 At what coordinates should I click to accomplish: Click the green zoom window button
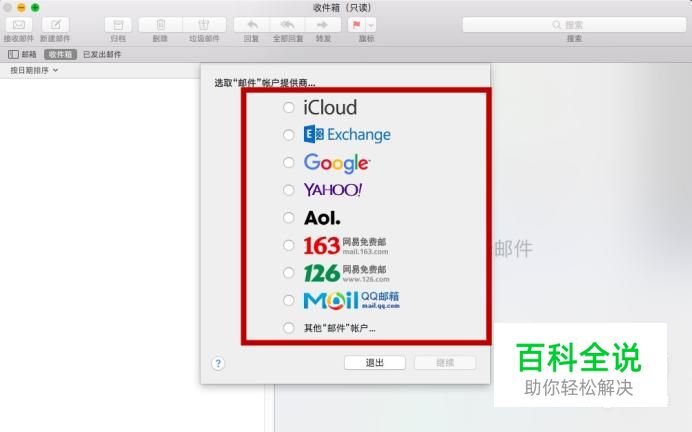tap(35, 8)
